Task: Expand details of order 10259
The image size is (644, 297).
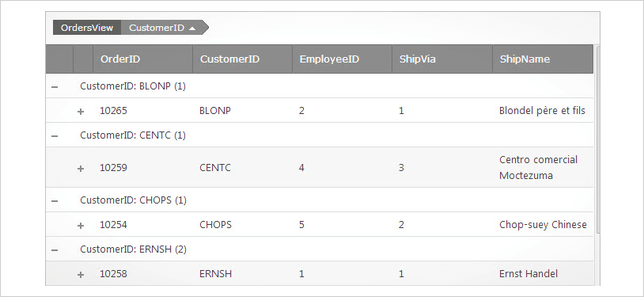Action: coord(81,168)
